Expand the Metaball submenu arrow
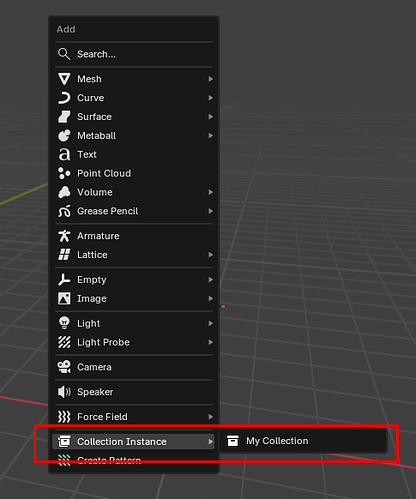 coord(210,136)
